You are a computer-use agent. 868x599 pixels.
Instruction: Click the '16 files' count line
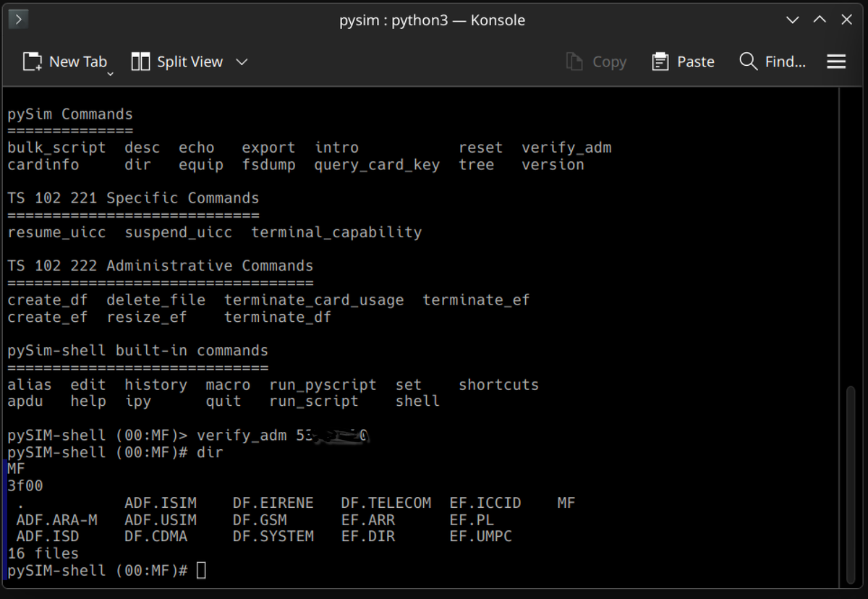[43, 553]
